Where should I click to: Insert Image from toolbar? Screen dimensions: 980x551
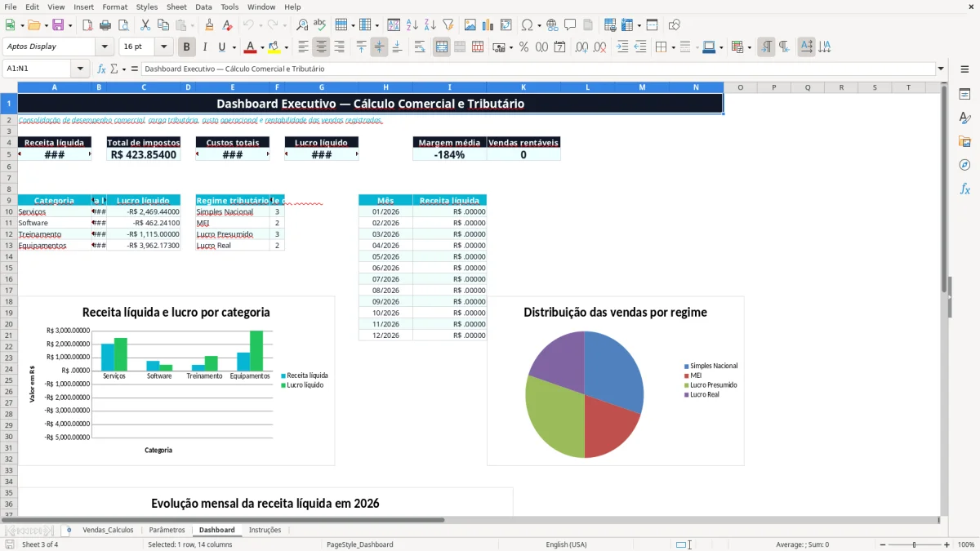pyautogui.click(x=470, y=25)
